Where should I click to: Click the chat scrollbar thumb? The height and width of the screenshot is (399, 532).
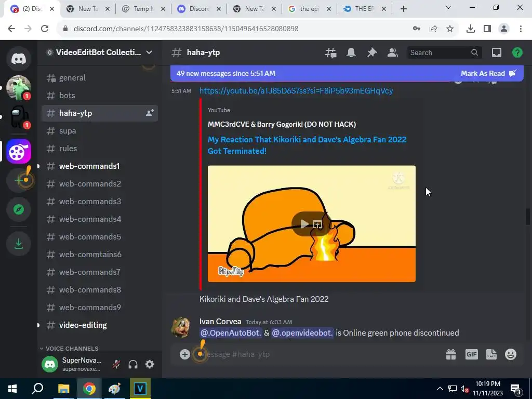528,217
